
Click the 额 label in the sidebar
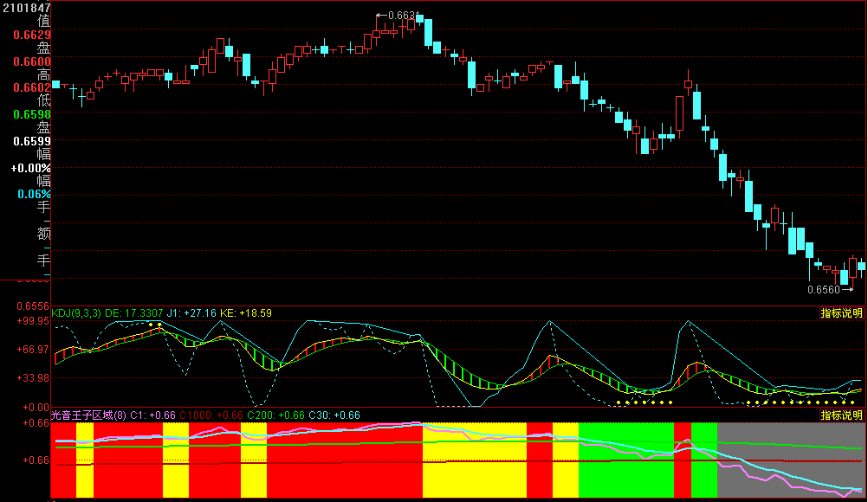pos(43,234)
